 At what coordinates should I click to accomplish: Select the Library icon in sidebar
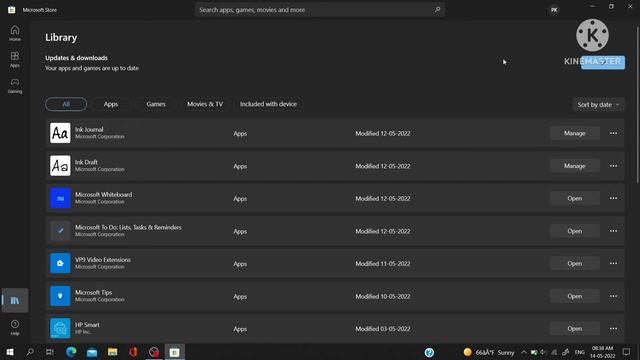coord(15,300)
